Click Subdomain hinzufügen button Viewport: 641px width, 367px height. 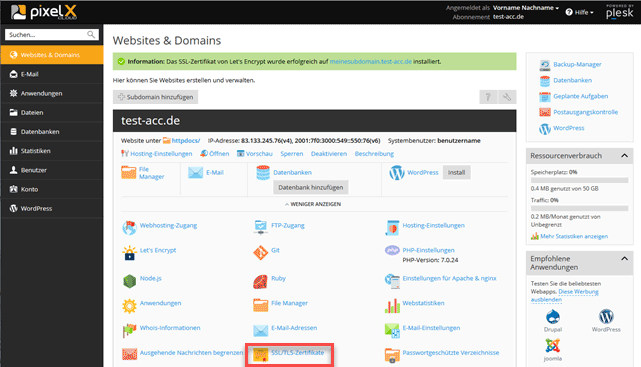[x=155, y=97]
